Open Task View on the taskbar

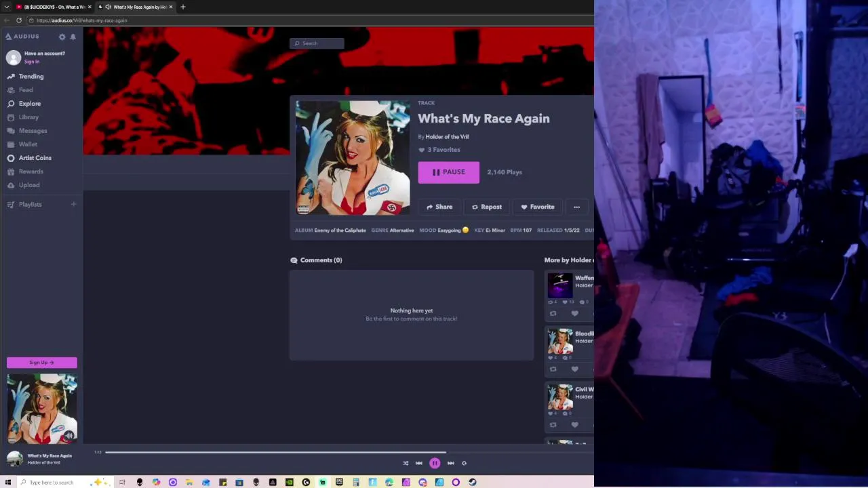[x=123, y=483]
